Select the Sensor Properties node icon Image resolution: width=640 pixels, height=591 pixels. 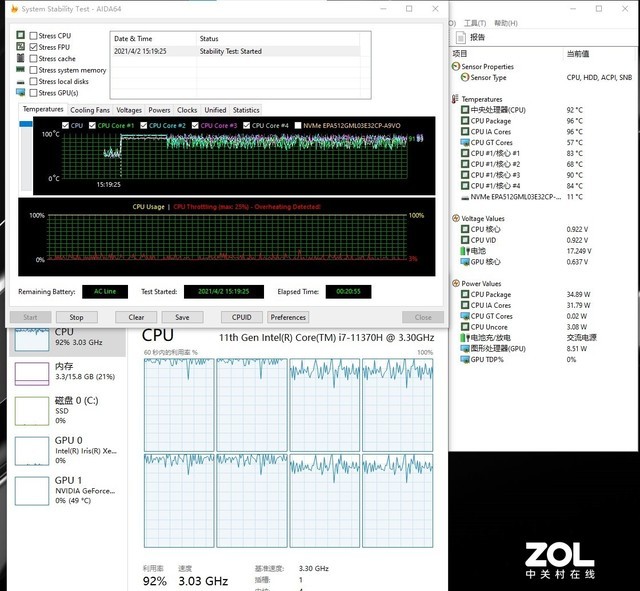pos(456,66)
